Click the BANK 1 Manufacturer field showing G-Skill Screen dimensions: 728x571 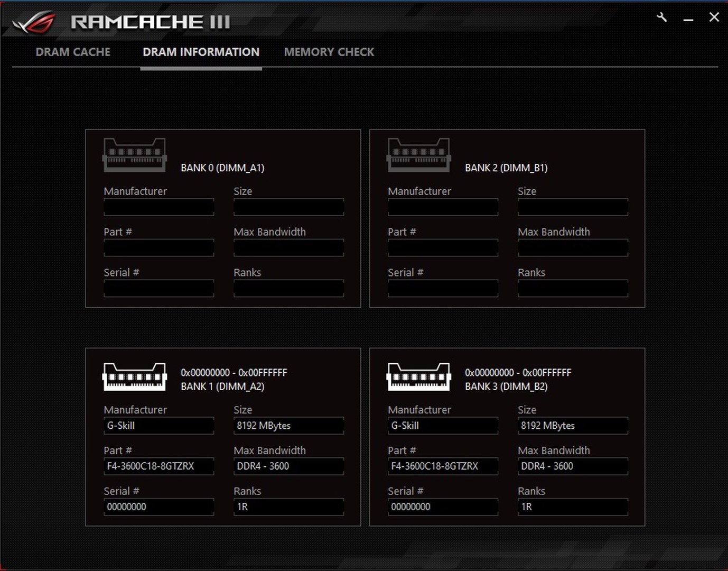pyautogui.click(x=159, y=426)
